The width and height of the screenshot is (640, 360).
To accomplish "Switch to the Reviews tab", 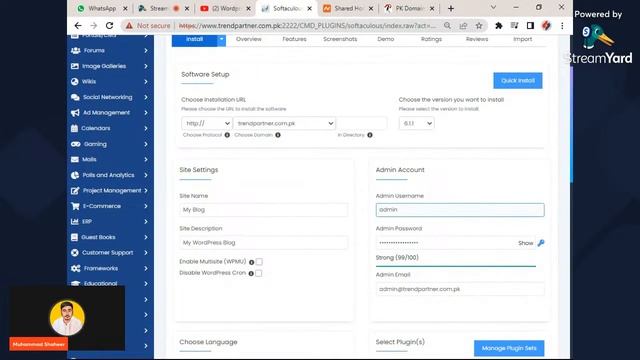I will click(x=477, y=39).
